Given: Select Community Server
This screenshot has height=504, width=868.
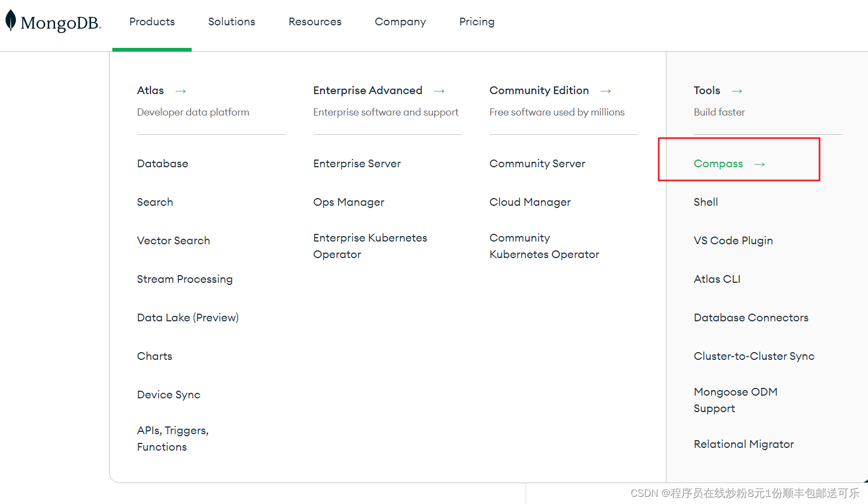Looking at the screenshot, I should [537, 164].
